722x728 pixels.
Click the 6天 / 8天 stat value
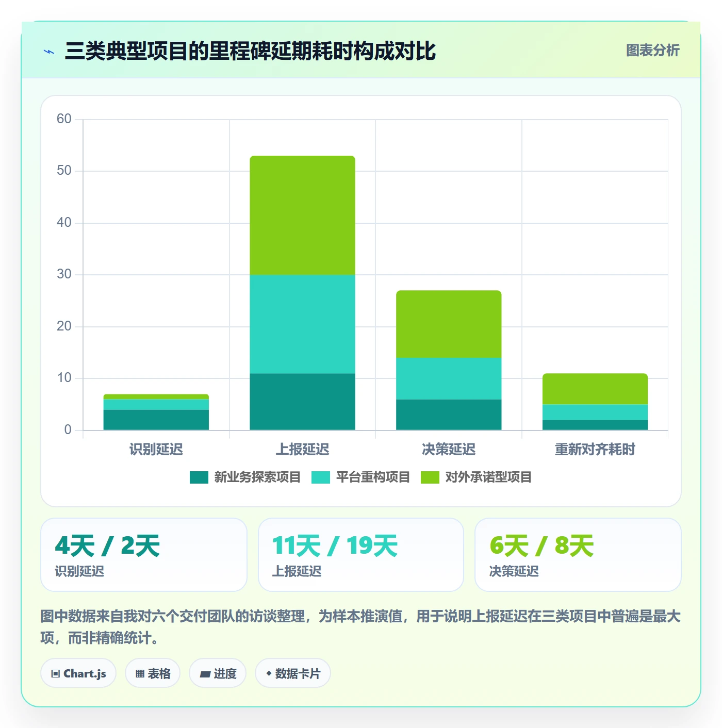[x=541, y=546]
